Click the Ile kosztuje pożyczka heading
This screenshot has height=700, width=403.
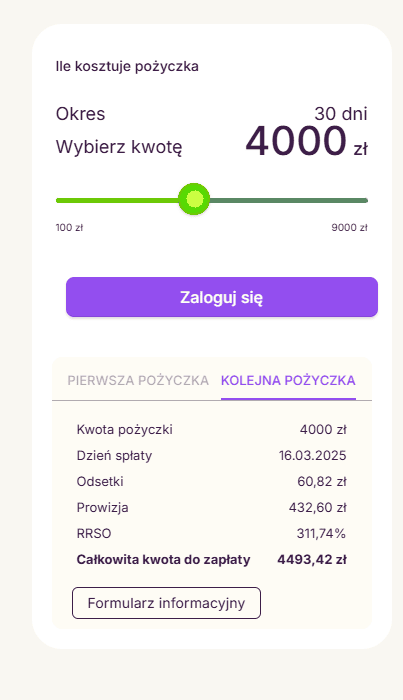(127, 67)
